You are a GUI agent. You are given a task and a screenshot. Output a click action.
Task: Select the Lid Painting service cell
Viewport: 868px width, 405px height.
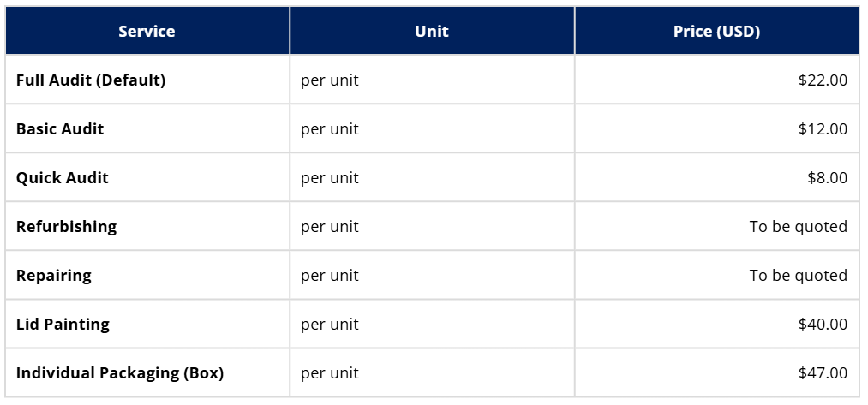pos(63,325)
